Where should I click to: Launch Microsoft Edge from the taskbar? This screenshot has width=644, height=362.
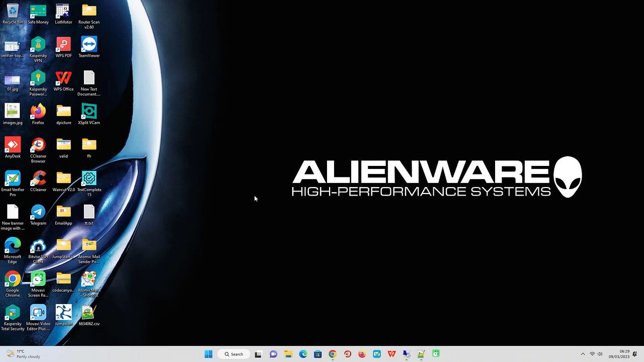(x=303, y=354)
